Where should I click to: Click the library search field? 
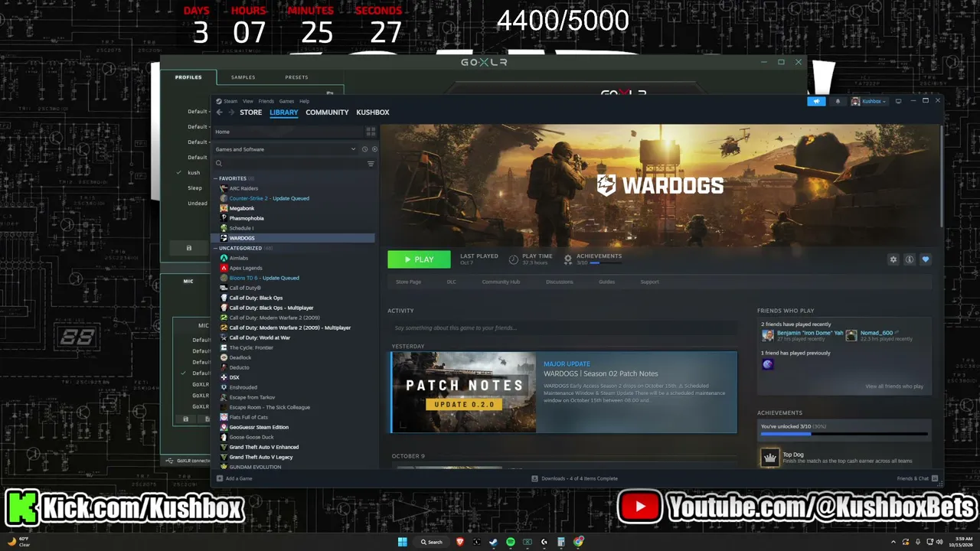click(x=289, y=164)
